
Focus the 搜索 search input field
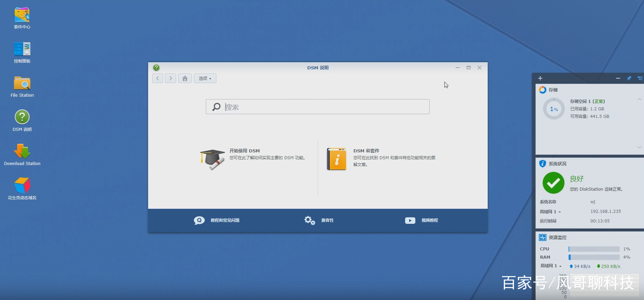(x=317, y=107)
